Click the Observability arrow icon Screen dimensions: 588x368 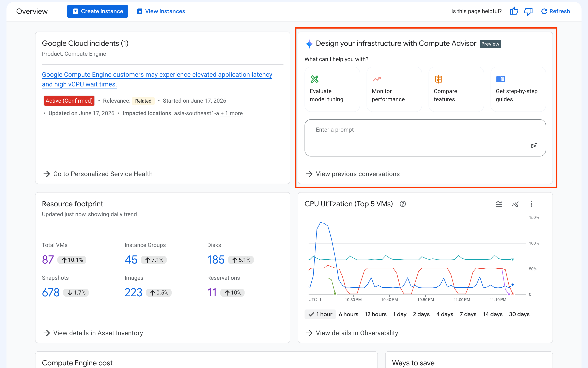tap(309, 333)
